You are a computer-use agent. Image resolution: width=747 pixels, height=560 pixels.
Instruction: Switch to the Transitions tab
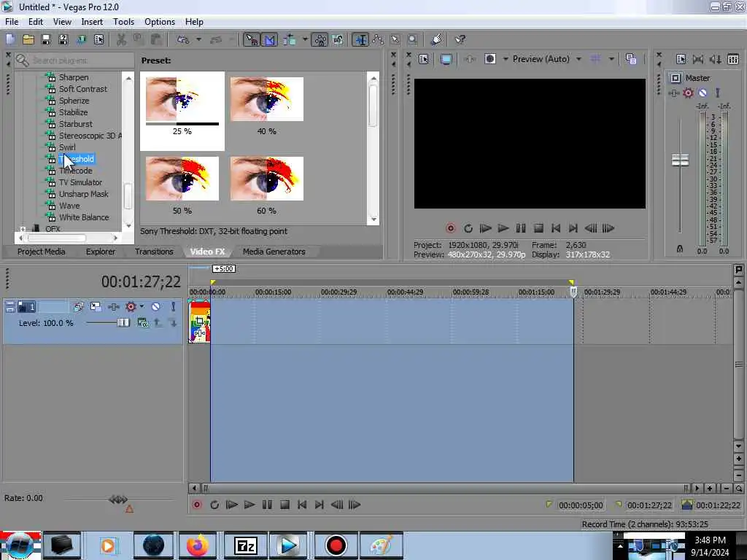154,252
